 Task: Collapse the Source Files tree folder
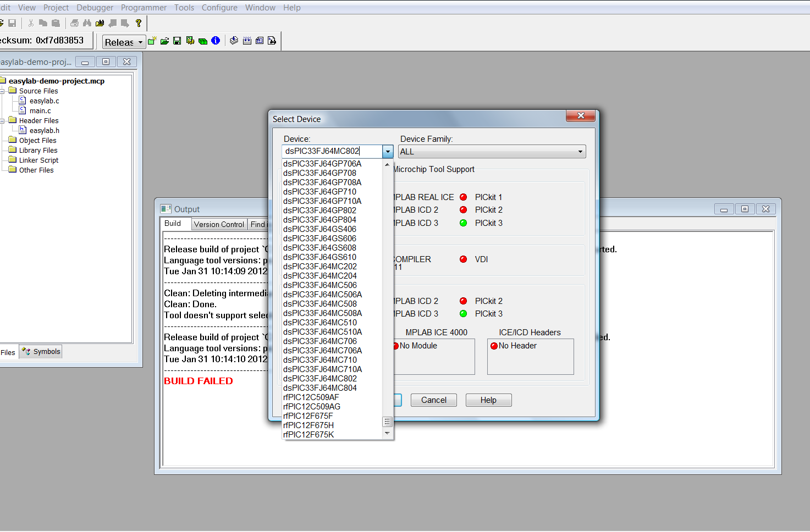(x=2, y=91)
